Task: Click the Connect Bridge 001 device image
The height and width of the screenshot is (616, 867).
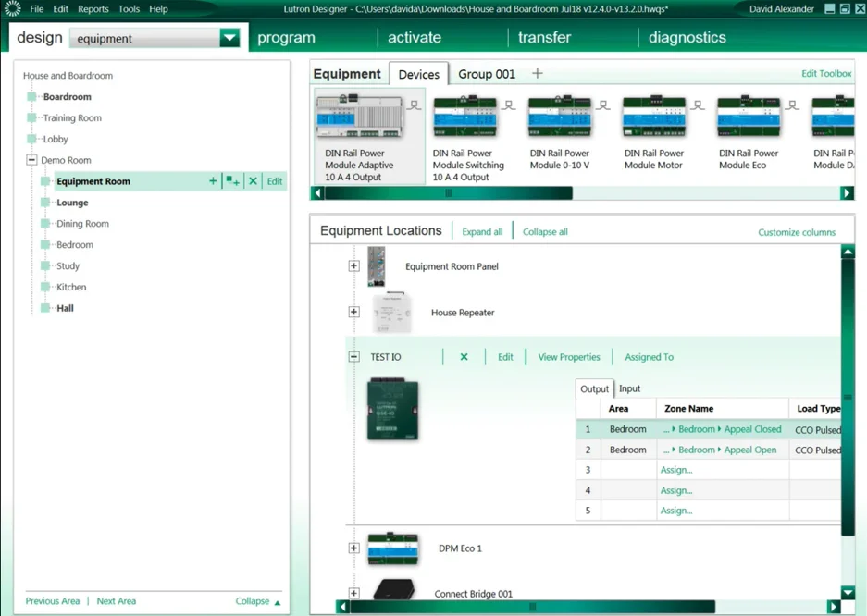Action: (x=393, y=589)
